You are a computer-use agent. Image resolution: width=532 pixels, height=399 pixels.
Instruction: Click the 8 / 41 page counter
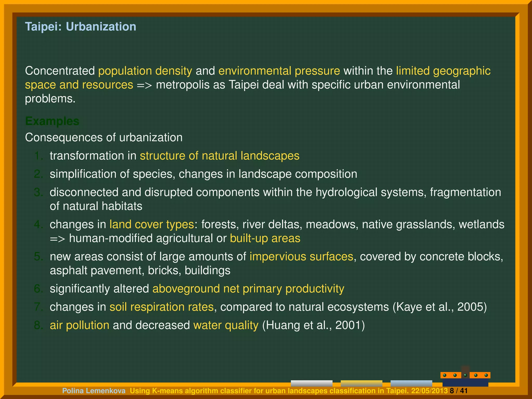458,391
